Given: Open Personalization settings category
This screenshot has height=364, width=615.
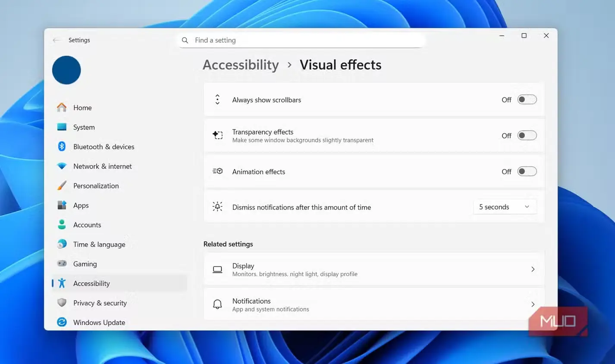Looking at the screenshot, I should tap(119, 185).
